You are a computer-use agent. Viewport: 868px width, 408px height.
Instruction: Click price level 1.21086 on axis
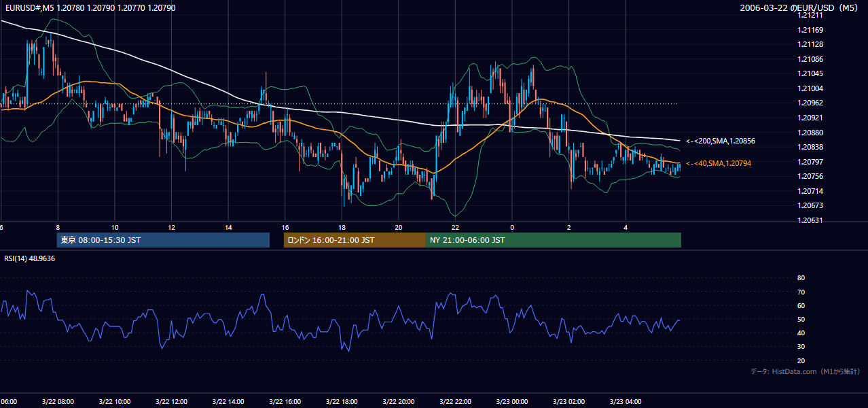click(x=810, y=59)
